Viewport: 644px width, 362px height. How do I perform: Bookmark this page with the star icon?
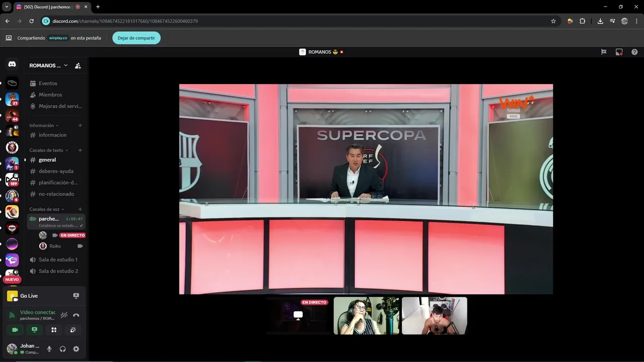[553, 21]
